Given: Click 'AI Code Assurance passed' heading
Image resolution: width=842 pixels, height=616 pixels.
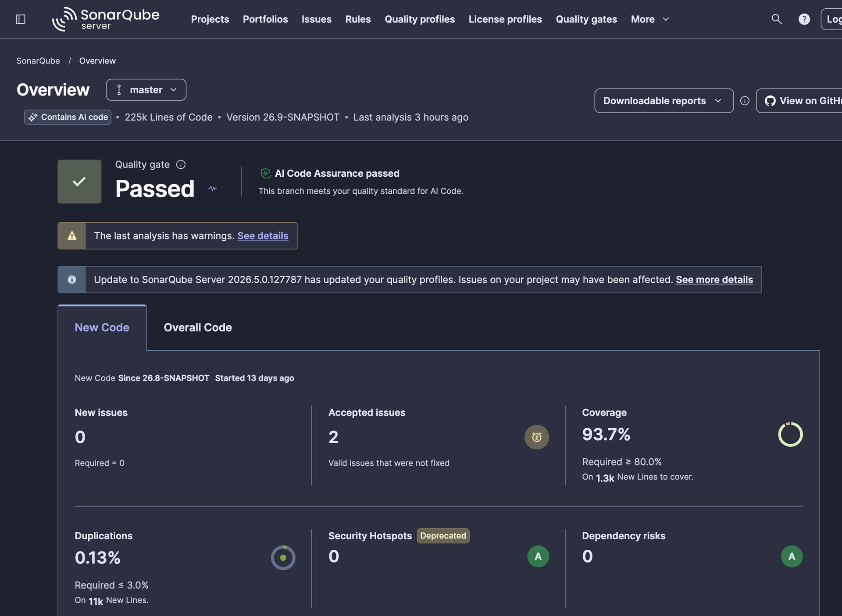Looking at the screenshot, I should click(x=337, y=174).
